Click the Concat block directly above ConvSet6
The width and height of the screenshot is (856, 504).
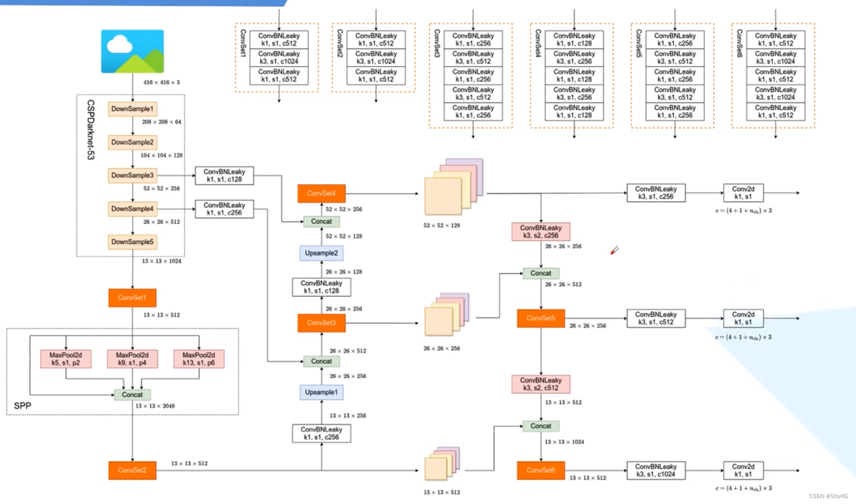541,426
